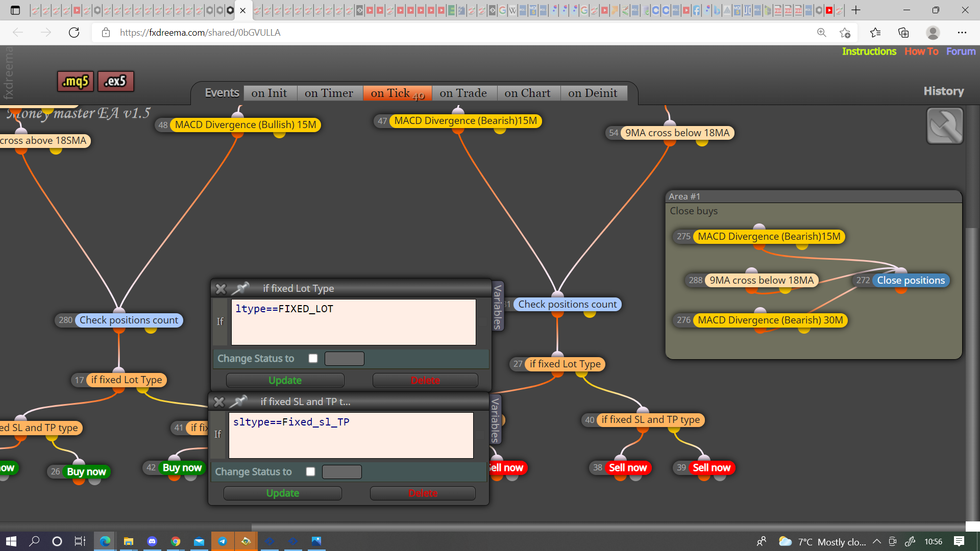The image size is (980, 551).
Task: Expand Variables panel of SL TP dialog
Action: (495, 419)
